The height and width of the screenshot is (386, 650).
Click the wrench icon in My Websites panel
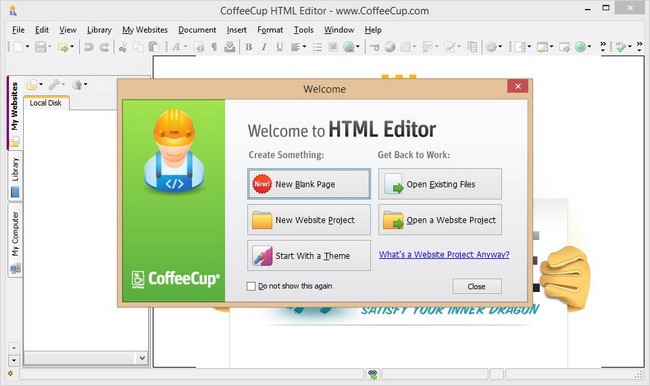(54, 85)
